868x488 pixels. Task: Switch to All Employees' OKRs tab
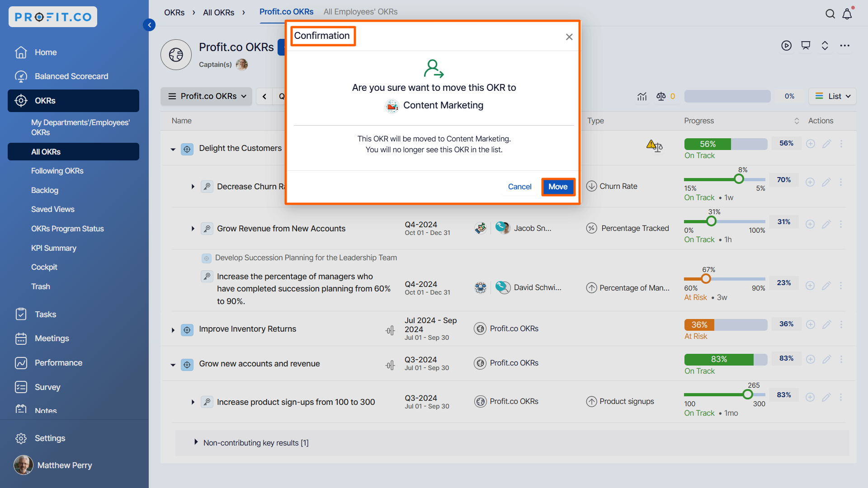tap(360, 12)
